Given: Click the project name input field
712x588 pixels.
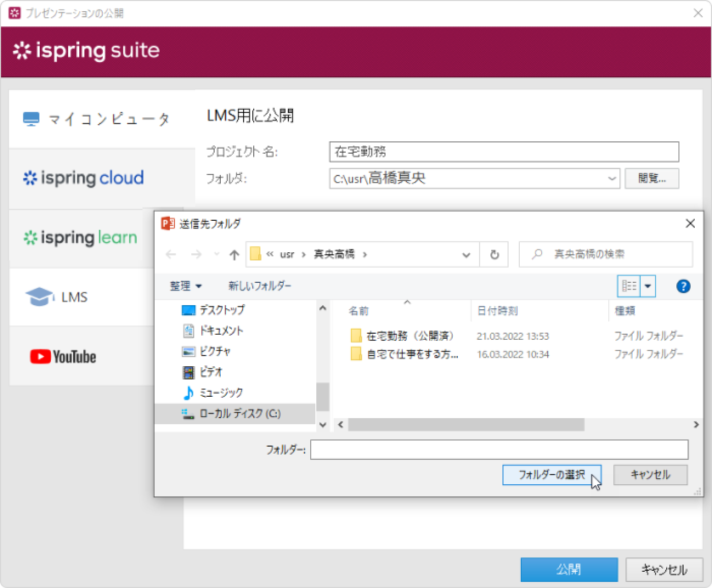Looking at the screenshot, I should [504, 152].
